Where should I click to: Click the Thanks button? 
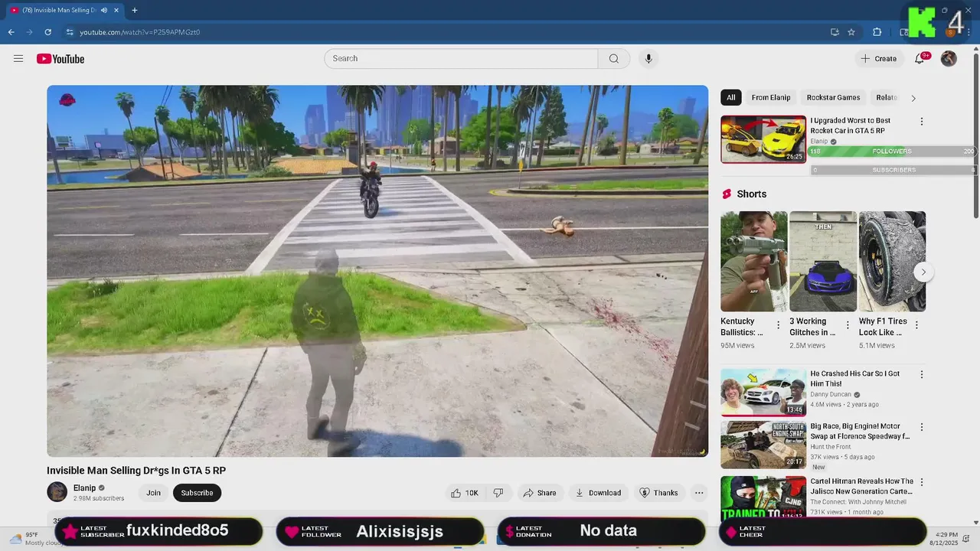[x=658, y=493]
